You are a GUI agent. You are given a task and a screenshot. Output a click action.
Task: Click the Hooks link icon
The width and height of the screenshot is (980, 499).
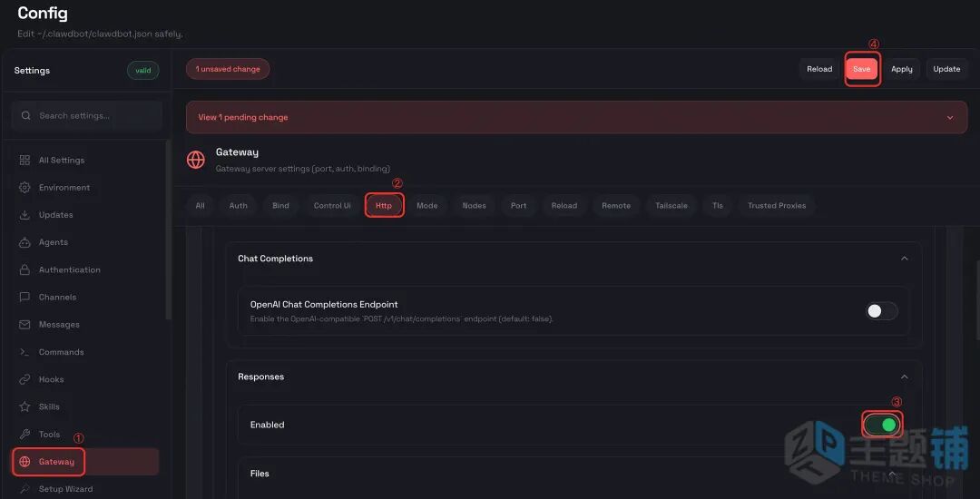click(24, 379)
